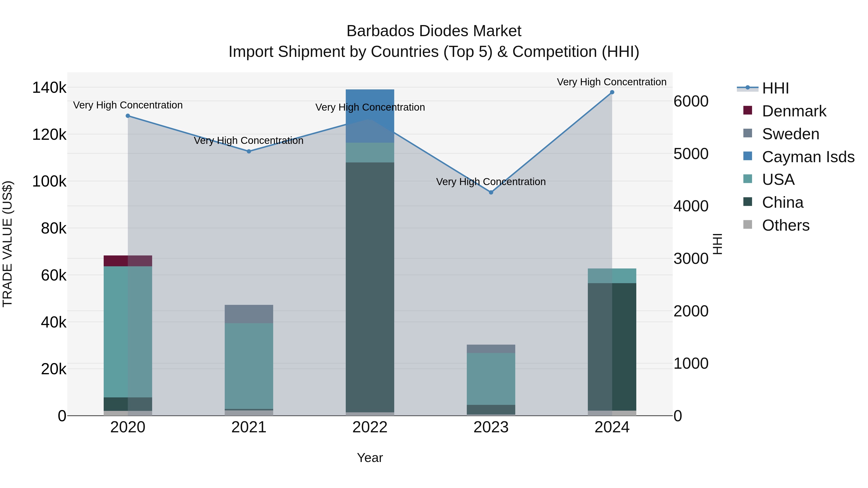Click Others gray legend swatch

(x=747, y=225)
